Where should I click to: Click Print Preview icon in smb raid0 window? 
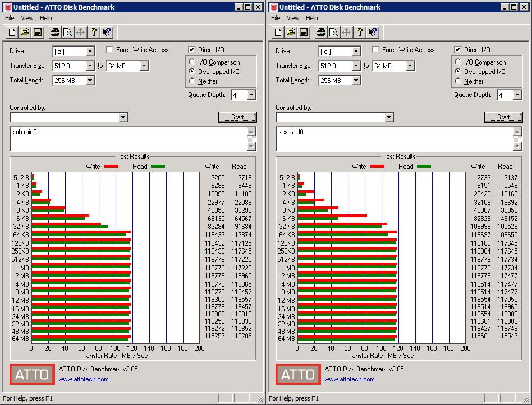tap(67, 32)
